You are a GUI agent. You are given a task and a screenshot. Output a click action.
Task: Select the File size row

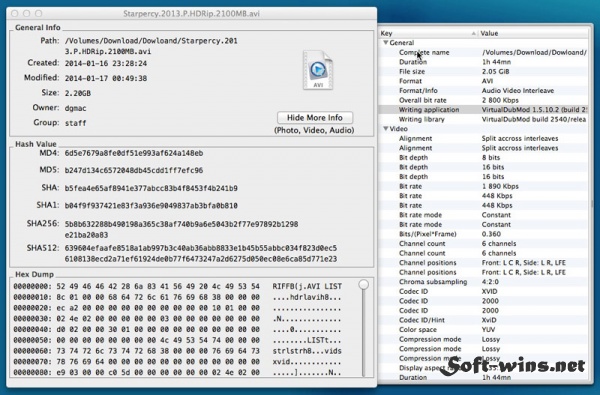483,71
